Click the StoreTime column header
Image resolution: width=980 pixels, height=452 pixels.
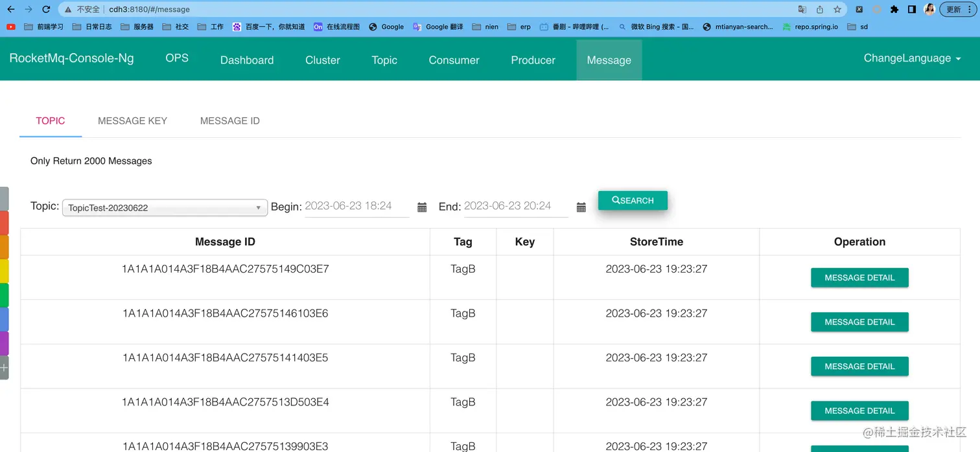coord(656,242)
